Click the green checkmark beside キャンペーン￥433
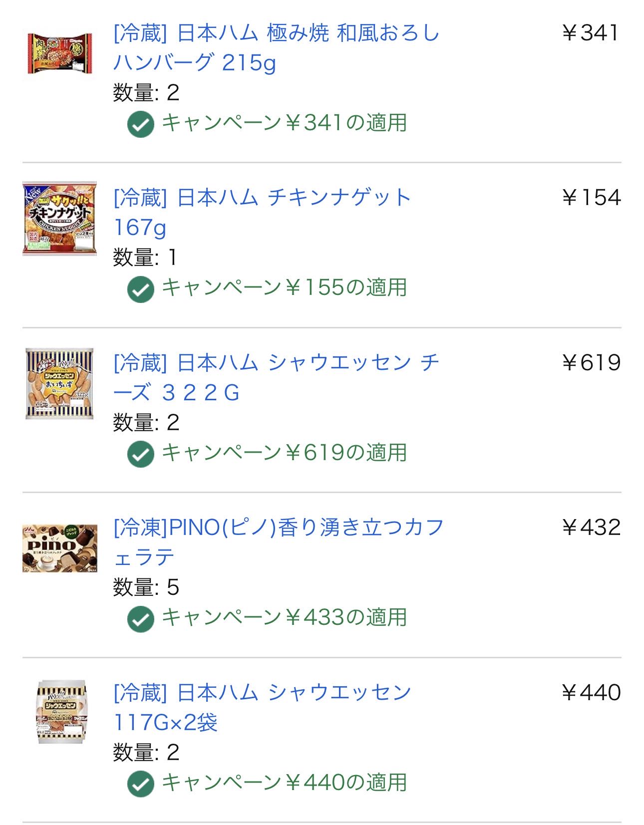644x825 pixels. tap(141, 619)
